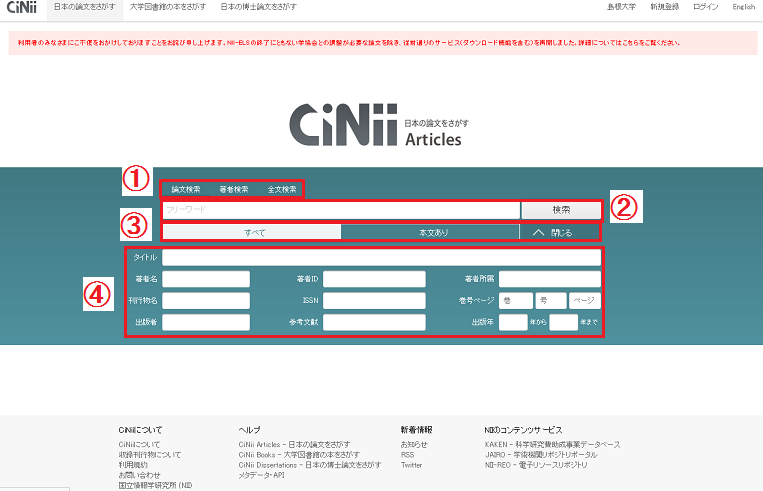Select the 全文検索 tab

[282, 189]
